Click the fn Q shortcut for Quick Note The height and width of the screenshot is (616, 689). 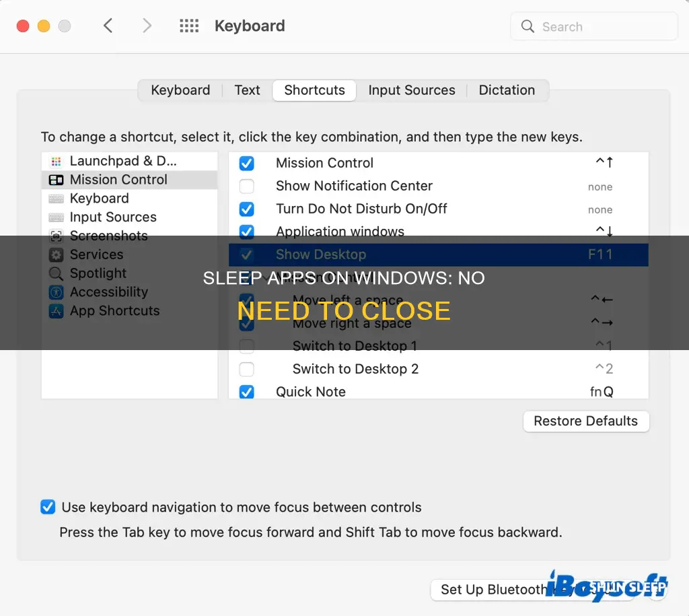[602, 392]
